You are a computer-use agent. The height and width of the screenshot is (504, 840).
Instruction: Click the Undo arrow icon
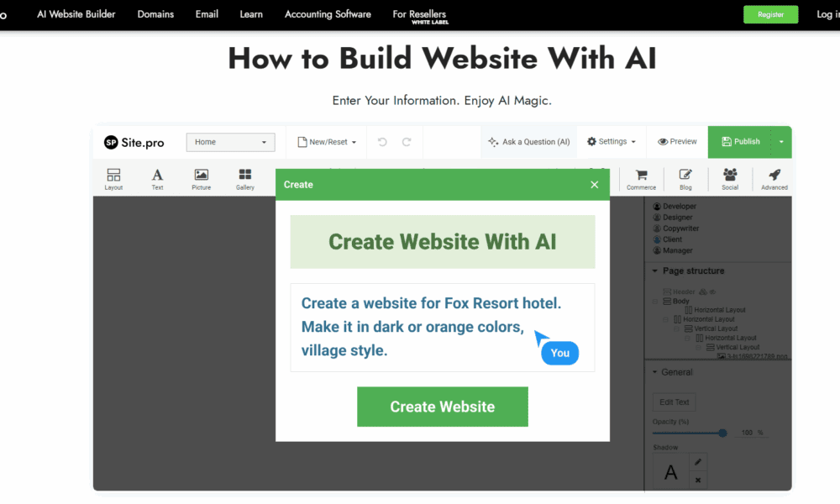click(382, 142)
